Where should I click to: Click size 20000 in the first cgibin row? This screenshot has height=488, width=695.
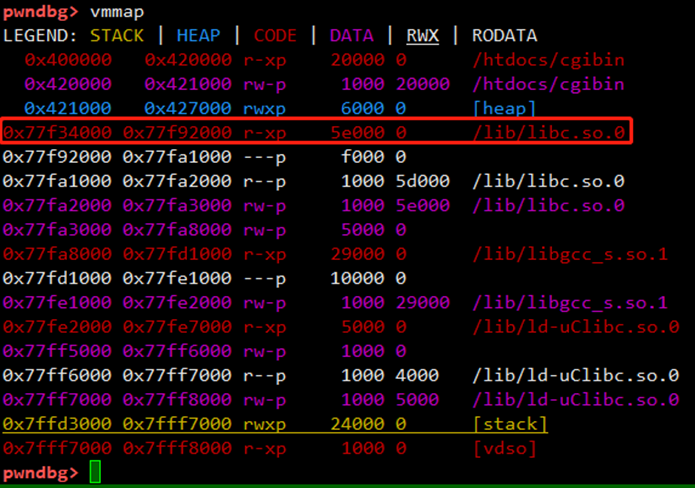click(358, 60)
